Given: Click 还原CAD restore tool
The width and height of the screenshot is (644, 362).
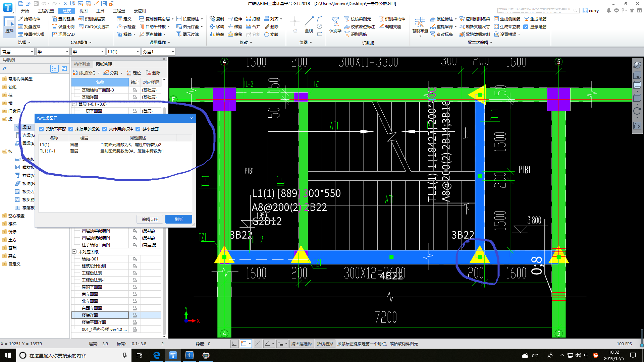Looking at the screenshot, I should (x=63, y=34).
